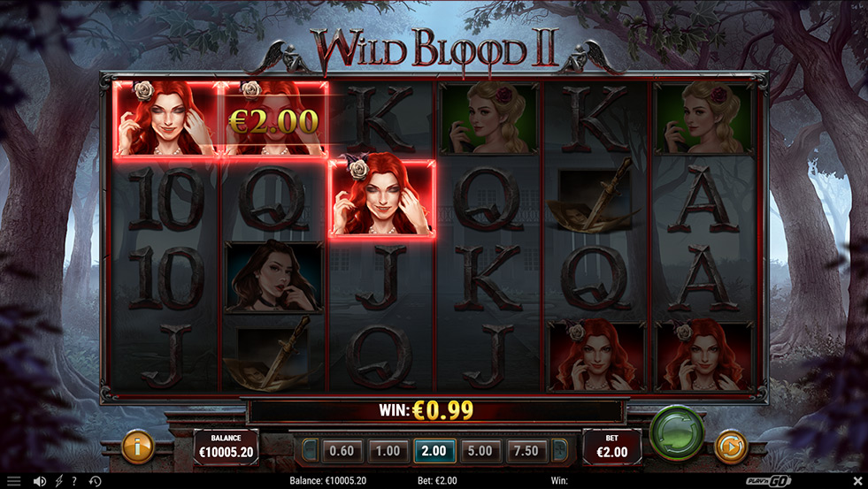Click the Play'n GO logo
This screenshot has height=489, width=868.
point(768,481)
